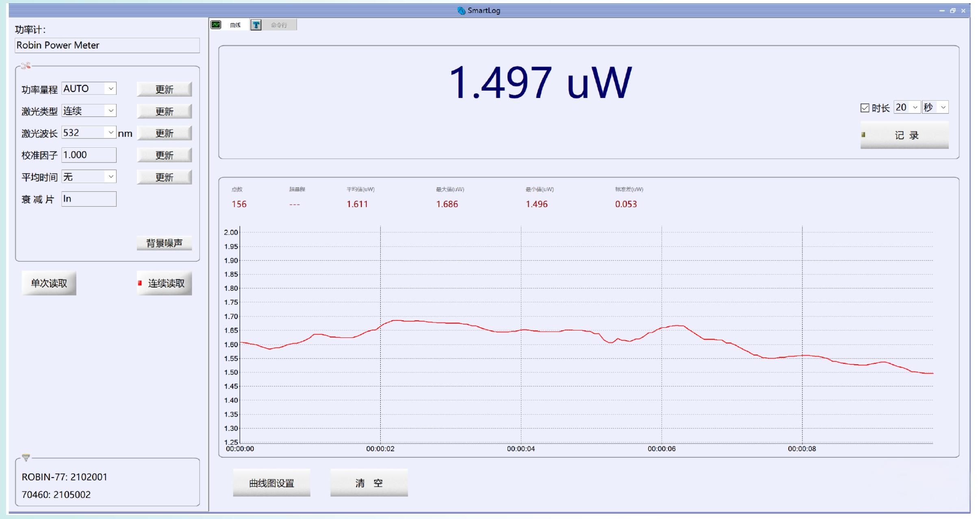980x519 pixels.
Task: Click the 00:00:04 time axis label
Action: point(521,449)
